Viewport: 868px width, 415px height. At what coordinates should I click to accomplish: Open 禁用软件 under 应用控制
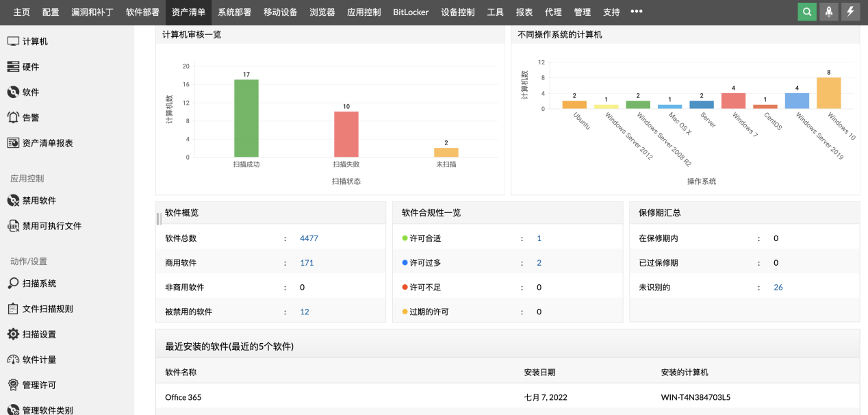(x=38, y=201)
